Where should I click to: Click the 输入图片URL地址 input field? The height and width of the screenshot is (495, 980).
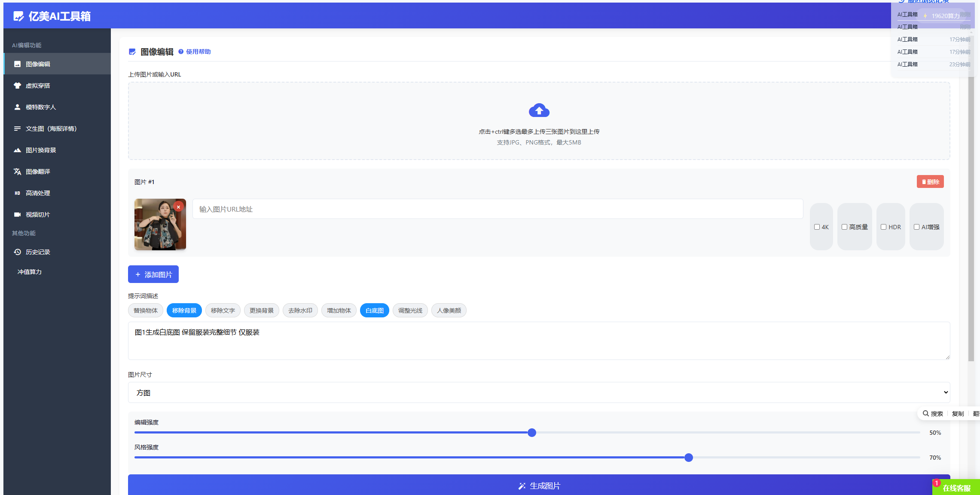point(498,209)
